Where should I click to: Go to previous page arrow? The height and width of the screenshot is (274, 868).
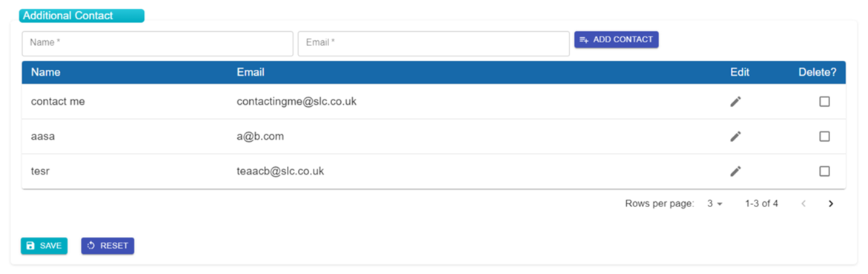[804, 203]
